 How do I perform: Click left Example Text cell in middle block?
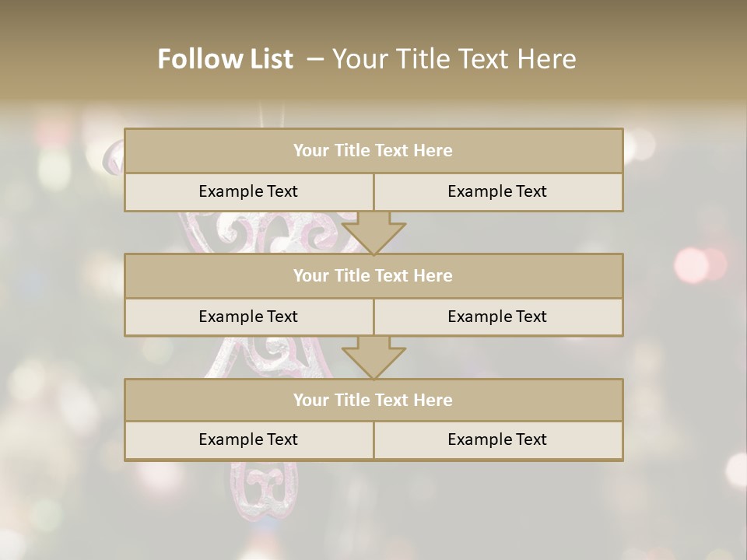click(x=248, y=317)
